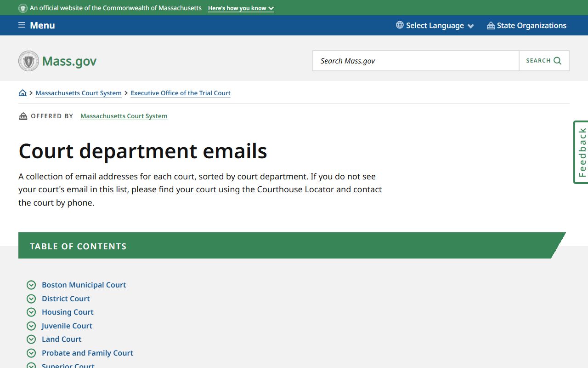Expand the Here's how you know dropdown

tap(241, 8)
